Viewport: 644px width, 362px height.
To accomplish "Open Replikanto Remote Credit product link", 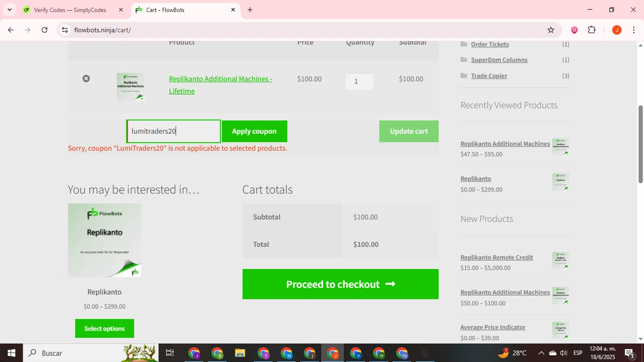I will pos(497,258).
